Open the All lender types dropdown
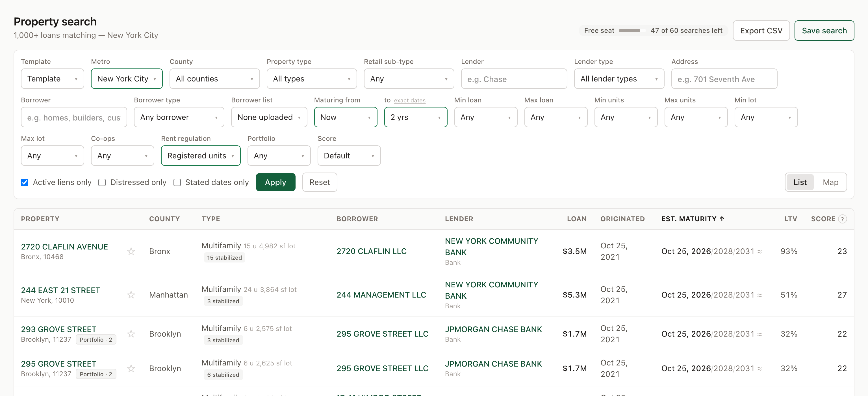The image size is (868, 396). [619, 79]
